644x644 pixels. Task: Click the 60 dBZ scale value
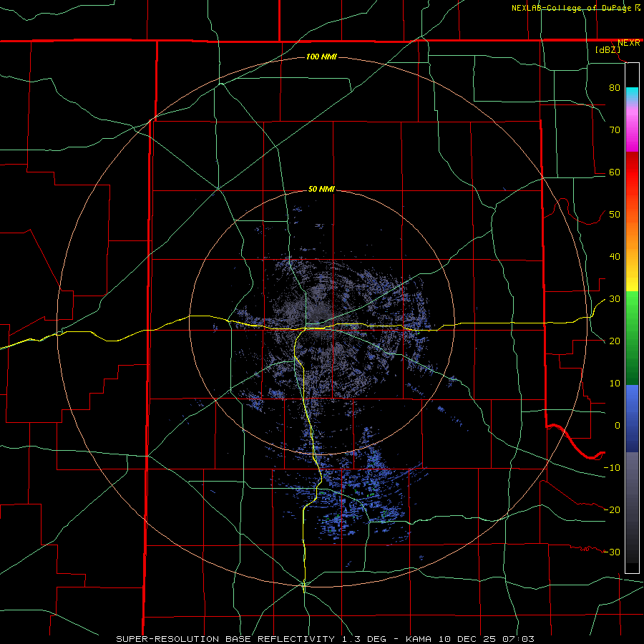click(x=615, y=172)
